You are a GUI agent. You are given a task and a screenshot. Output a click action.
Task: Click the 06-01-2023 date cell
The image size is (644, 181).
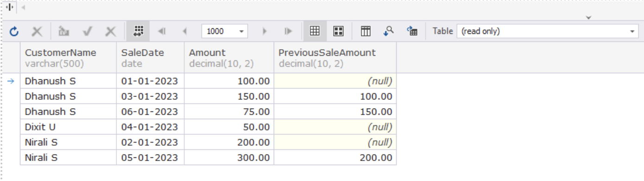coord(150,111)
